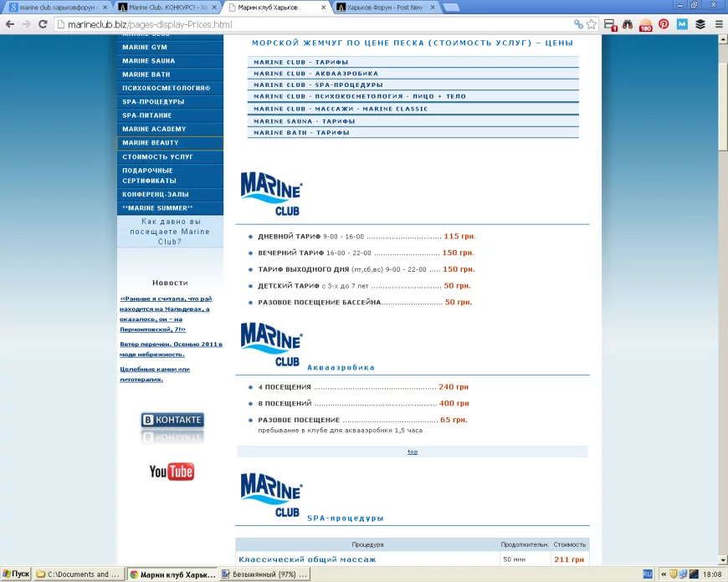
Task: Switch to the 'marine club харьковфорум' tab
Action: coord(57,8)
